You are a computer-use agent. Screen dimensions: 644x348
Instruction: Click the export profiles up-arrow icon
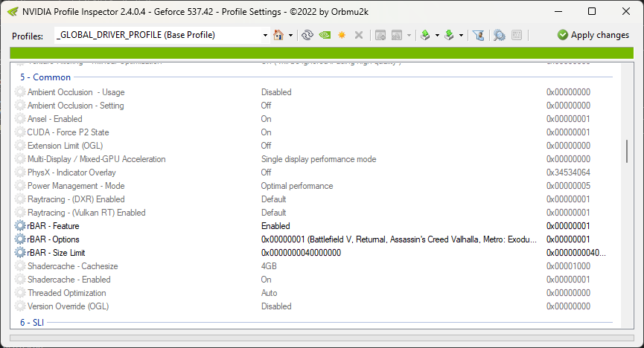(x=426, y=35)
